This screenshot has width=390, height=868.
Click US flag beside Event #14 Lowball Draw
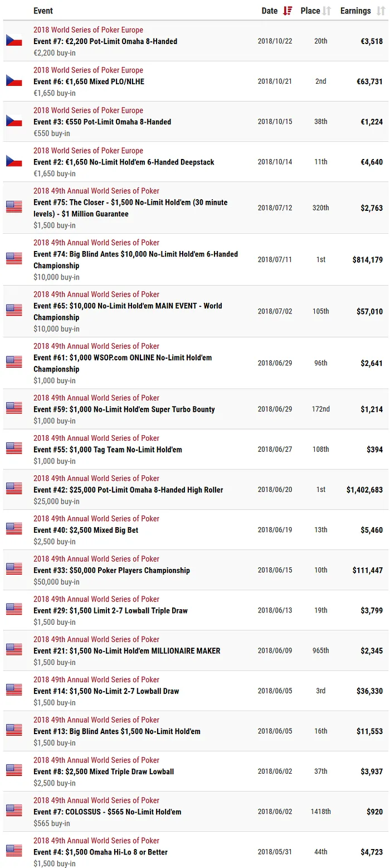[x=14, y=690]
